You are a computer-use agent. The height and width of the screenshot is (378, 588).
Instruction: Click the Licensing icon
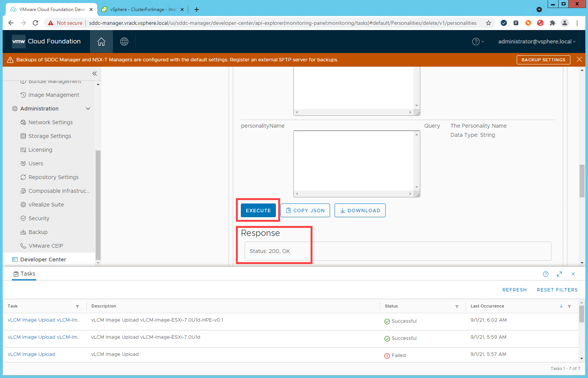(x=23, y=150)
